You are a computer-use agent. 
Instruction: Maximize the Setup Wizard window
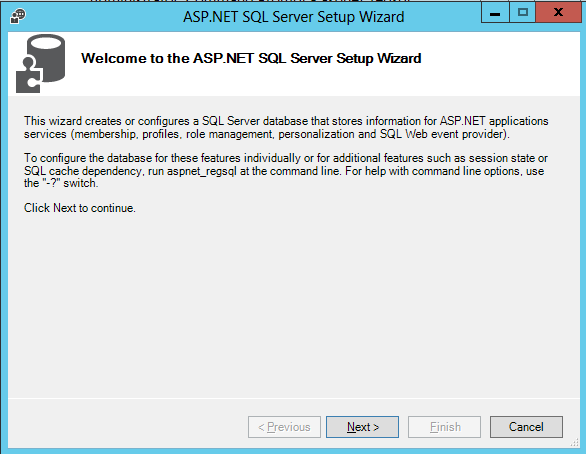coord(522,13)
